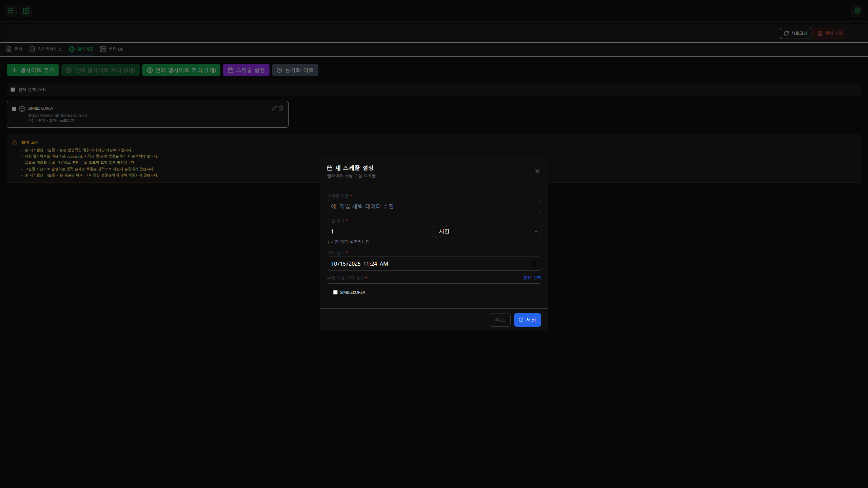
Task: Click the hamburger menu icon
Action: [x=11, y=11]
